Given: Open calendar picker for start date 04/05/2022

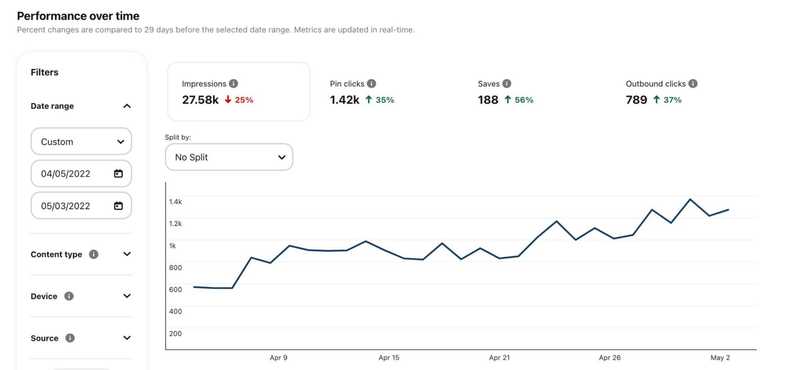Looking at the screenshot, I should (118, 174).
